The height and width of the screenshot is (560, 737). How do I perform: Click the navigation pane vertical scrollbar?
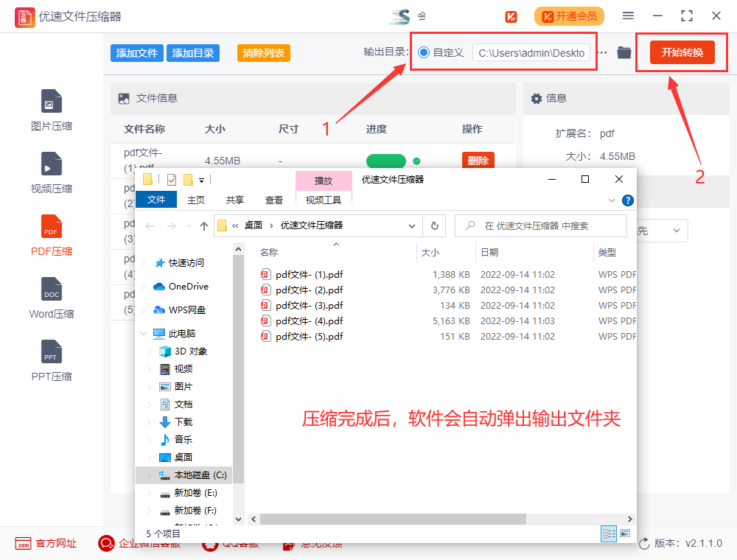238,369
